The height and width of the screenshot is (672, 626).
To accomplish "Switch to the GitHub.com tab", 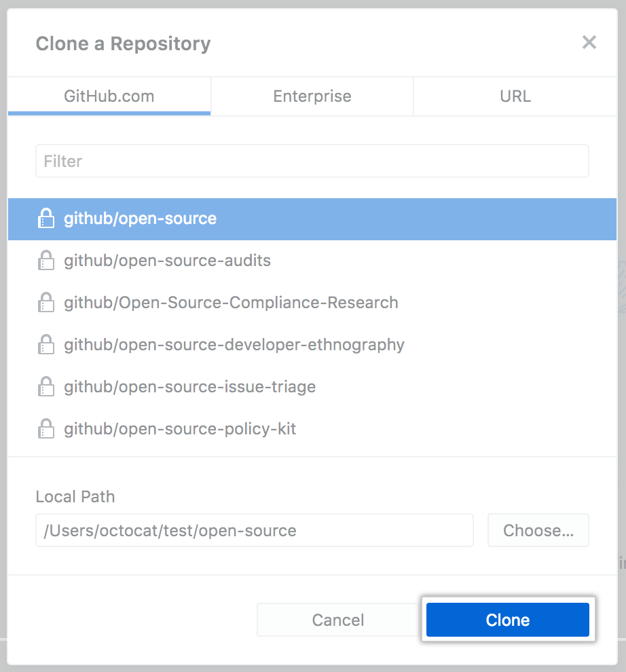I will (109, 96).
